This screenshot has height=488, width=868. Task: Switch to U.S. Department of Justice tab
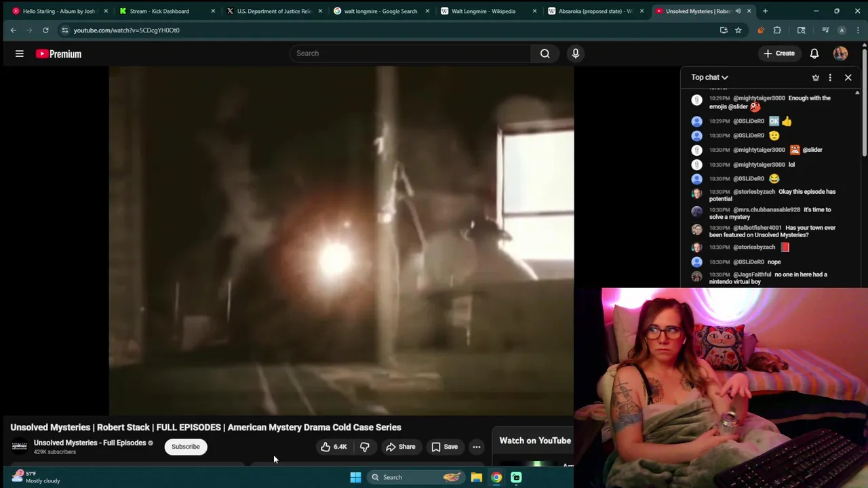[274, 11]
